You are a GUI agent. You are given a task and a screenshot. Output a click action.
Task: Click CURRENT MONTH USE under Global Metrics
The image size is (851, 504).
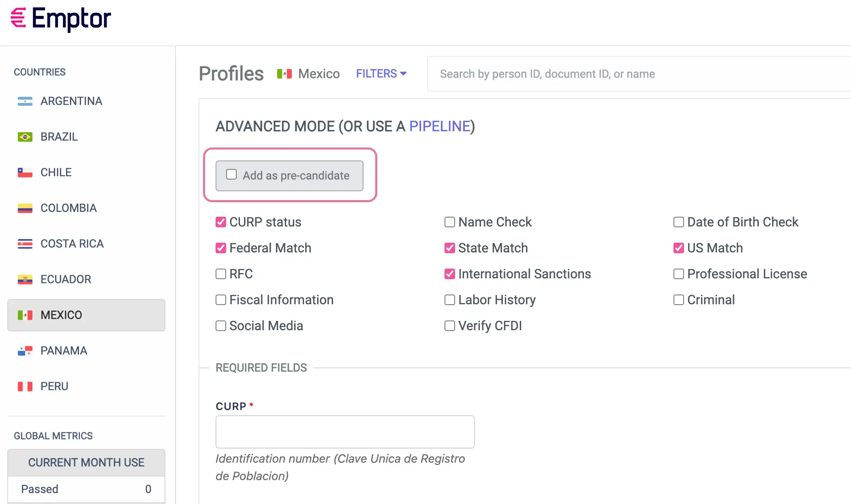86,462
